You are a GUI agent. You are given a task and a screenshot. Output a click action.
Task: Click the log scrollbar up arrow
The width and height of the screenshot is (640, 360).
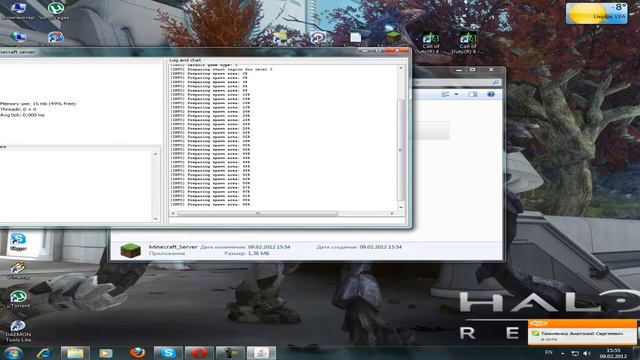point(401,68)
